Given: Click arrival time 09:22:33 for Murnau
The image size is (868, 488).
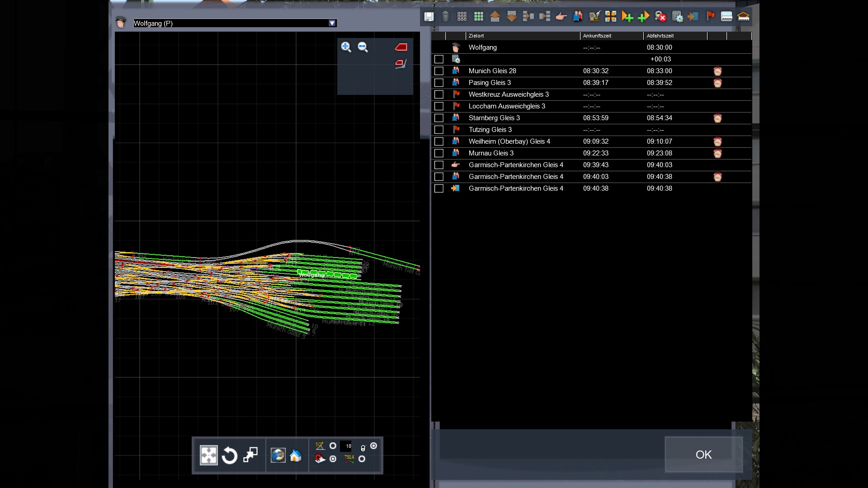Looking at the screenshot, I should (595, 153).
